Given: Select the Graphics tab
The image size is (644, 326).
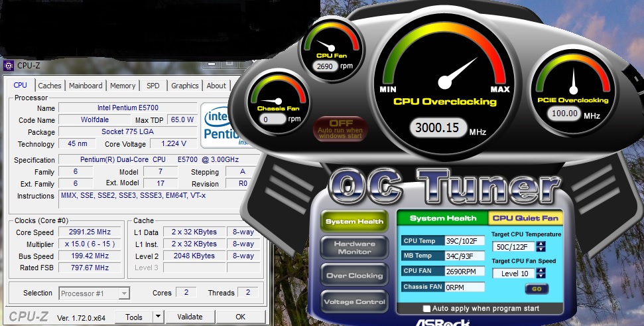Looking at the screenshot, I should (185, 86).
